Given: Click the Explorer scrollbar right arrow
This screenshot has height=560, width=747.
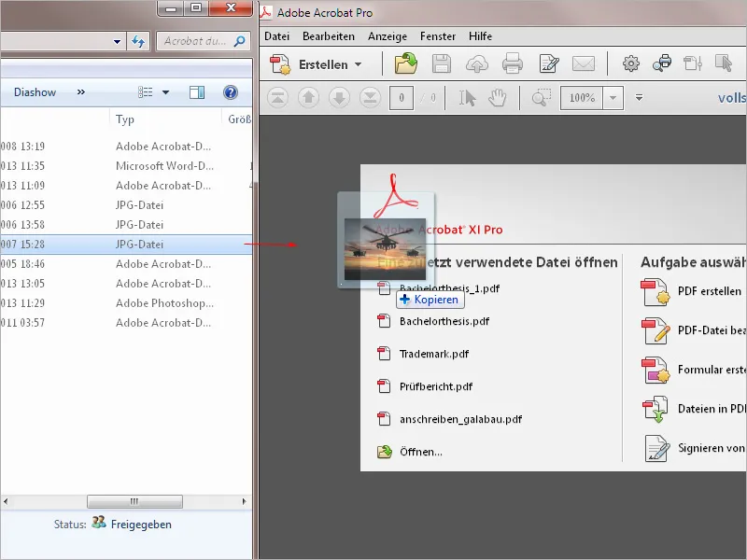Looking at the screenshot, I should pyautogui.click(x=244, y=501).
